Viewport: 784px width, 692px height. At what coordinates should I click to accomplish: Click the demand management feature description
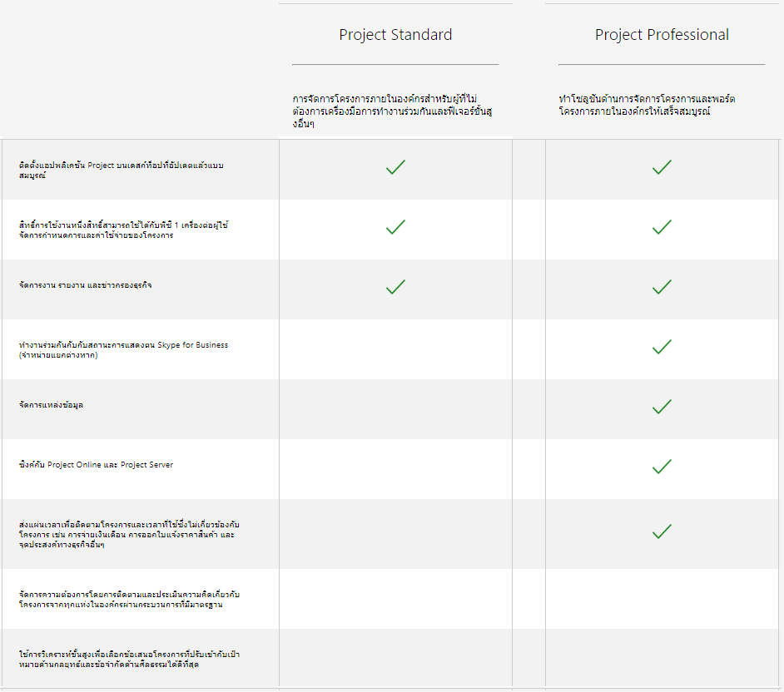pos(129,599)
